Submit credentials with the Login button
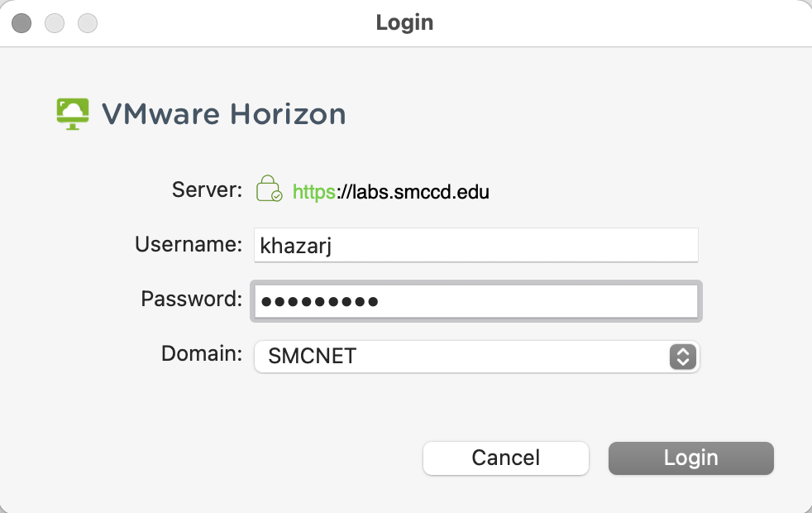The image size is (812, 513). pos(690,458)
